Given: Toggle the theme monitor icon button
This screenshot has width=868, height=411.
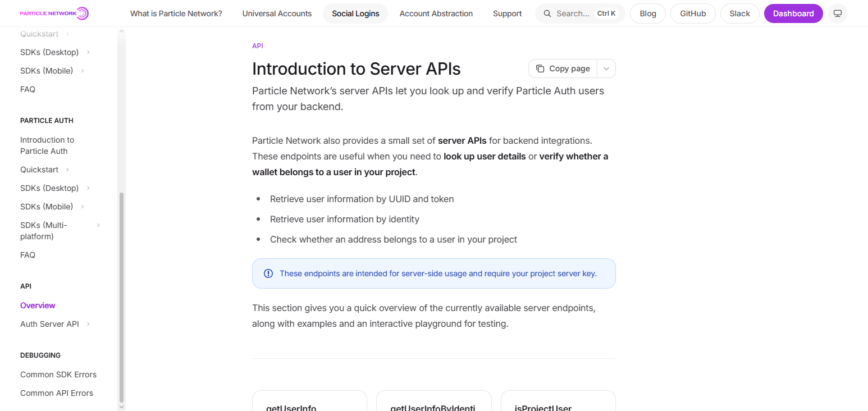Looking at the screenshot, I should (x=837, y=13).
